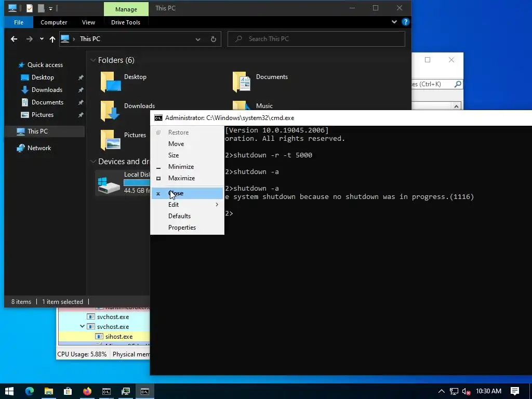
Task: Expand the address bar history dropdown
Action: pos(198,39)
